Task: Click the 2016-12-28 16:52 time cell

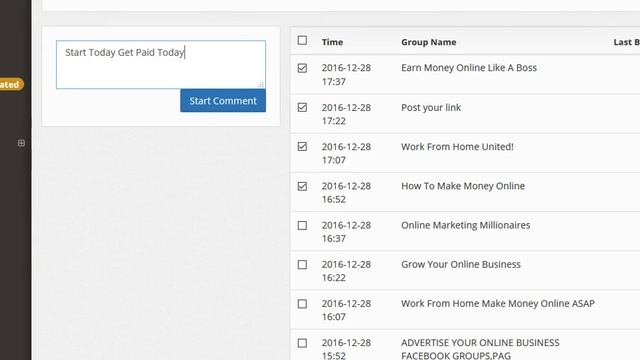Action: [346, 193]
